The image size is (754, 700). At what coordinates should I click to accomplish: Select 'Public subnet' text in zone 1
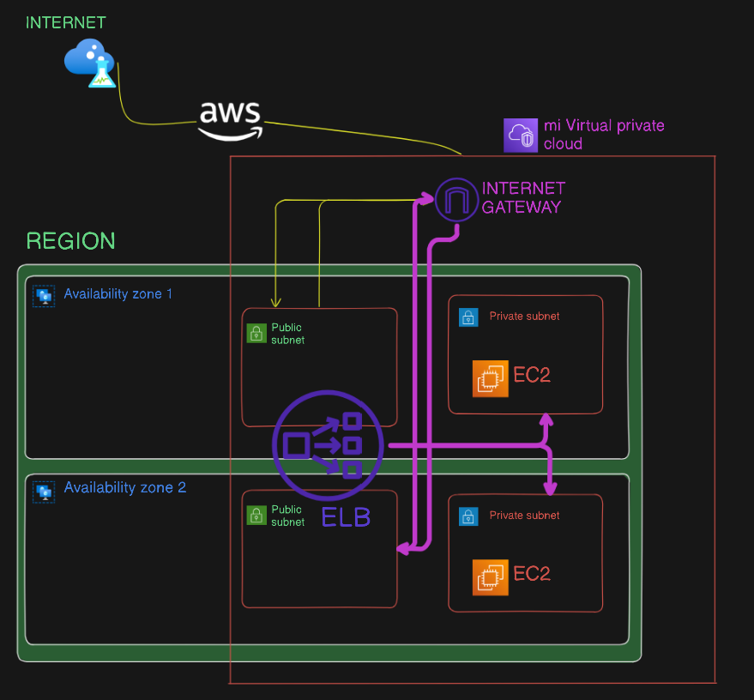pos(287,334)
